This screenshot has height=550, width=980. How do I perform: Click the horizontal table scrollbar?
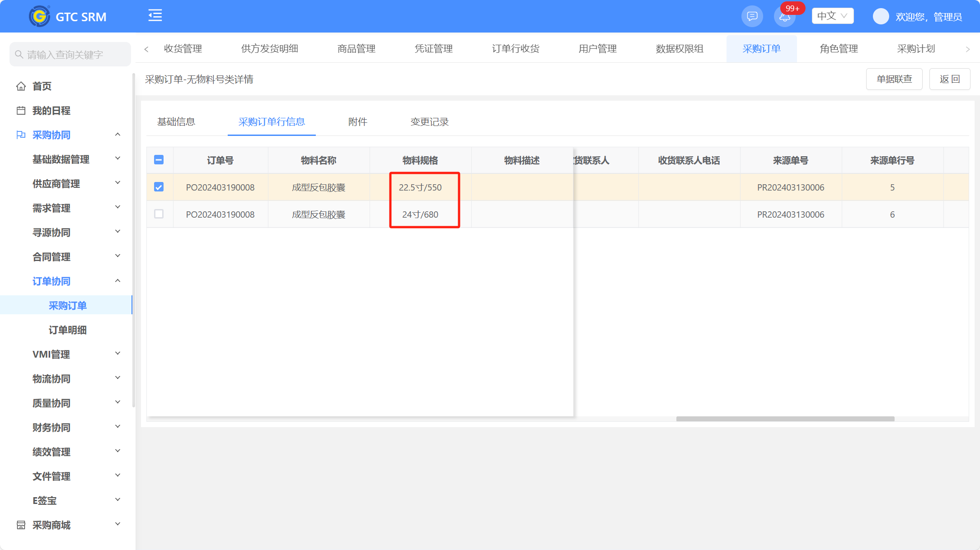(x=785, y=419)
